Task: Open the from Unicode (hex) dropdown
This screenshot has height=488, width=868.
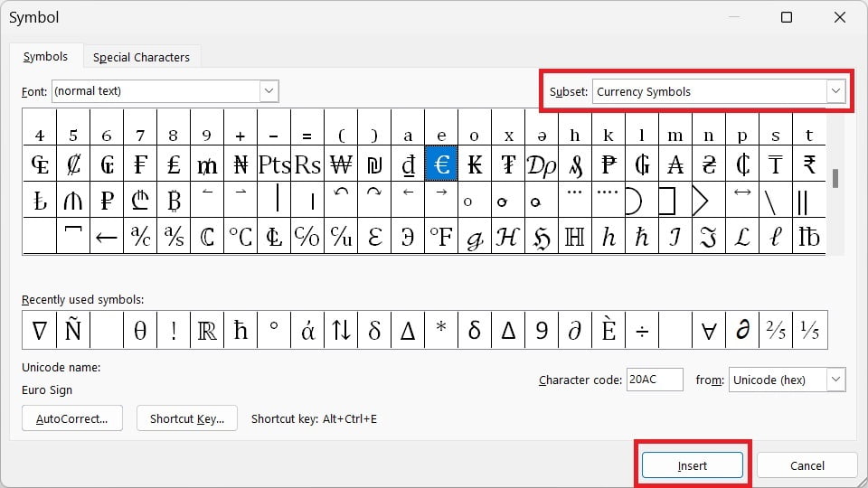Action: pos(835,380)
